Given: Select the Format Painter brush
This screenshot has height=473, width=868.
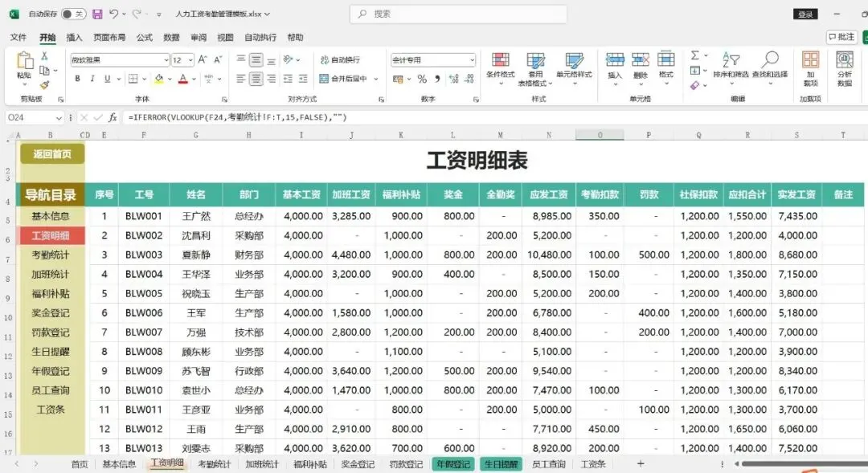Looking at the screenshot, I should pos(44,84).
